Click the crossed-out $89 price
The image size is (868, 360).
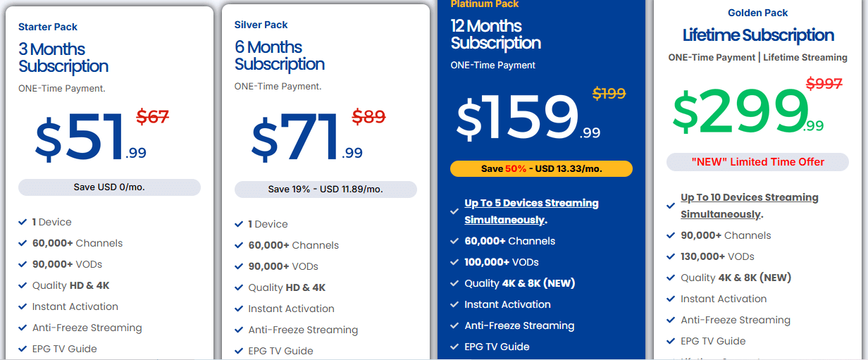coord(368,116)
